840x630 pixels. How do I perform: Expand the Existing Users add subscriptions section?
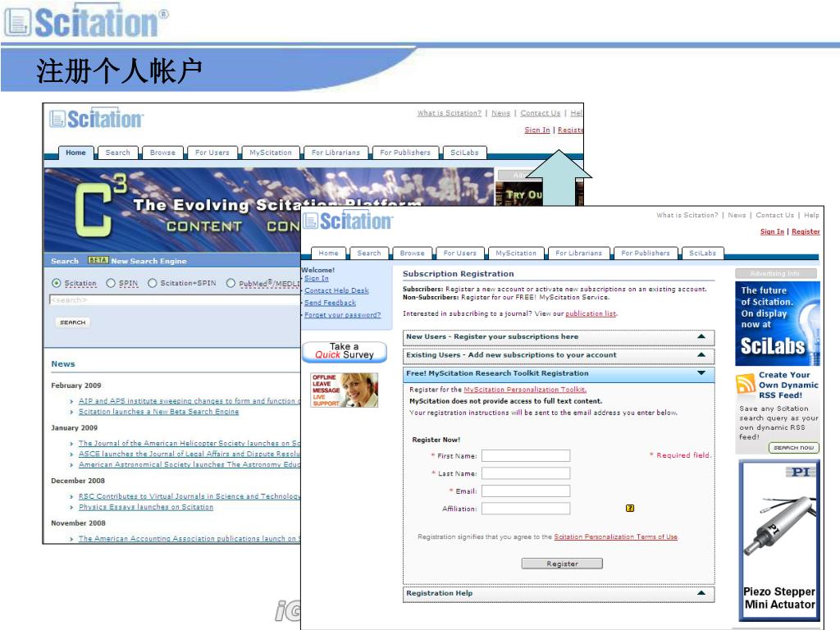(558, 355)
